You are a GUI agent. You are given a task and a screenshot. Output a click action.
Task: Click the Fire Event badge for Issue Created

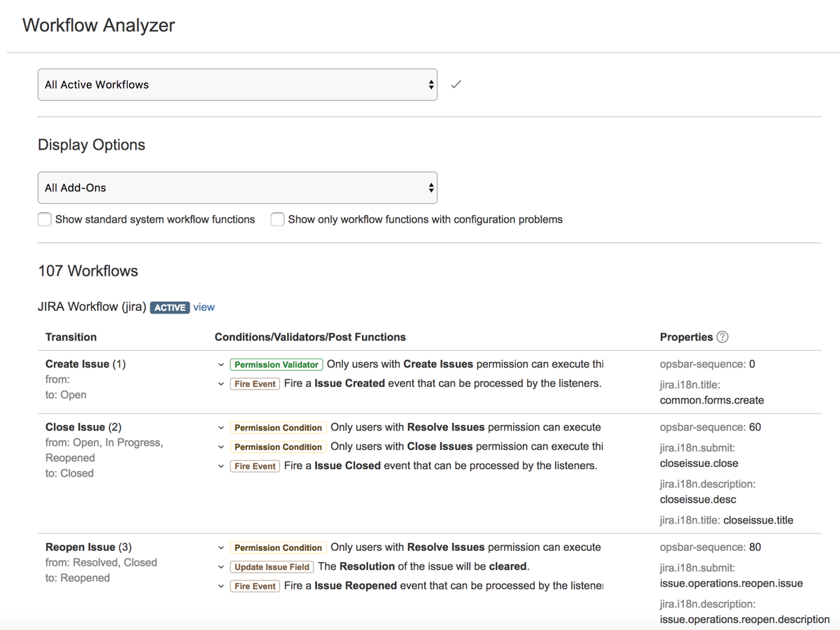click(255, 384)
